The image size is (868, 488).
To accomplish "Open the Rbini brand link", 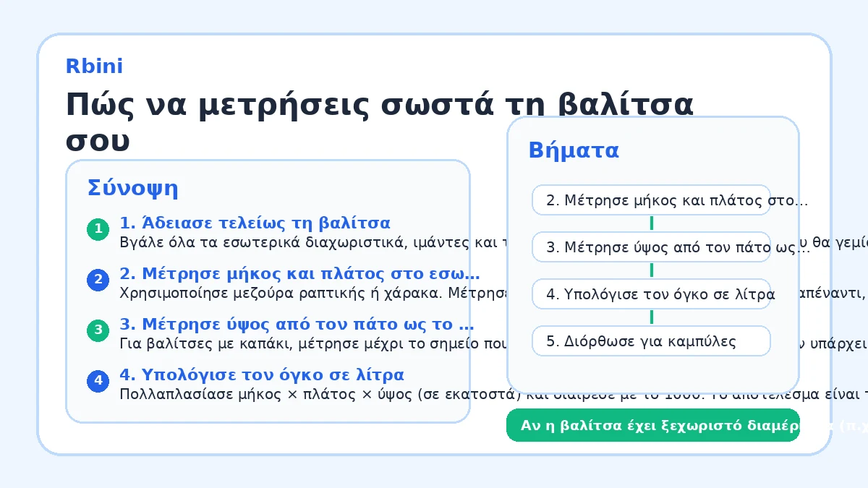I will tap(94, 67).
